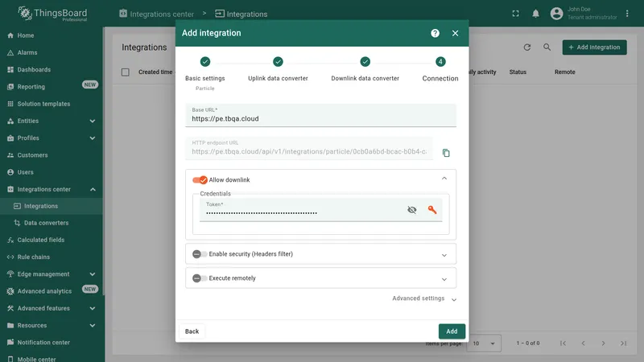644x362 pixels.
Task: Go to last page of table
Action: click(623, 343)
